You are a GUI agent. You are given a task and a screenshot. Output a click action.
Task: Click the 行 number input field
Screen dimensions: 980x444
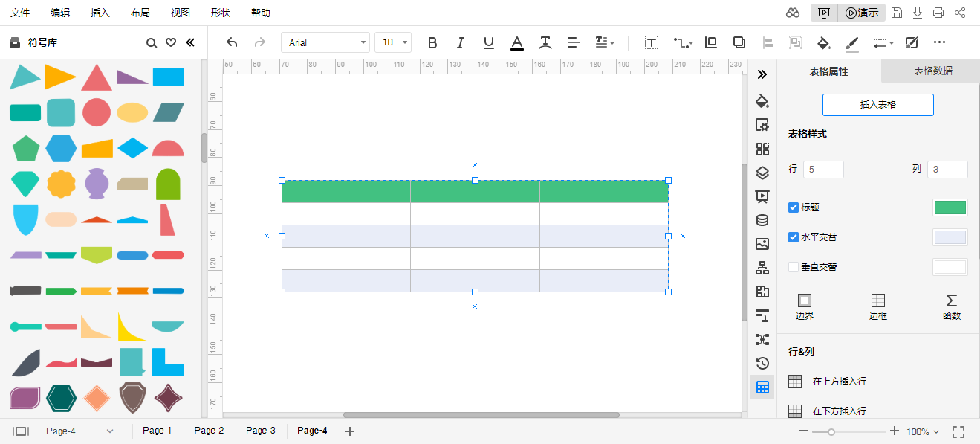pyautogui.click(x=822, y=170)
